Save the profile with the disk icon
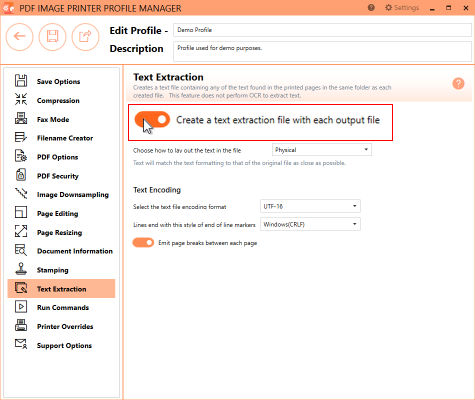The height and width of the screenshot is (400, 475). [52, 36]
